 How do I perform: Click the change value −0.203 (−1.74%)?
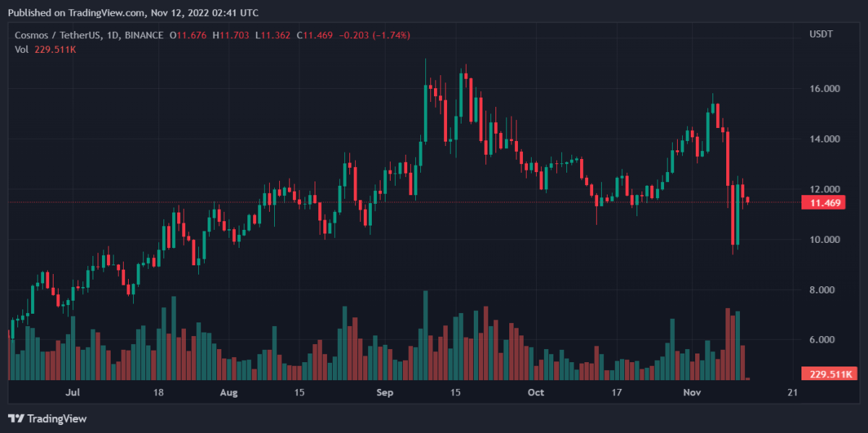(376, 35)
